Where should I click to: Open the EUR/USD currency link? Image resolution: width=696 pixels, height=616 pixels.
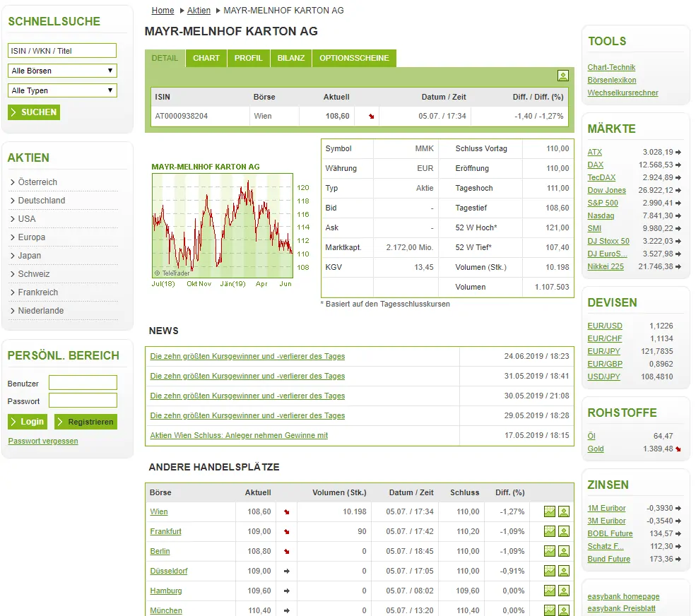[x=605, y=326]
